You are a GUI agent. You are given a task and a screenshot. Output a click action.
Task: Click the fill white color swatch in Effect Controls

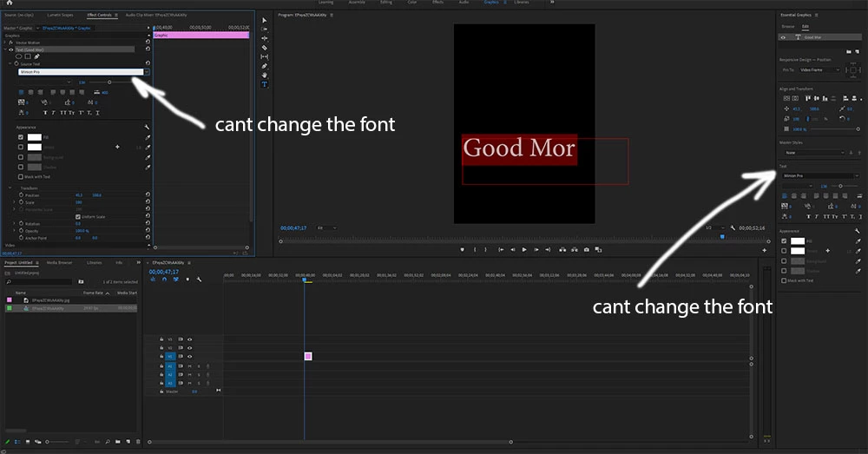[x=35, y=137]
